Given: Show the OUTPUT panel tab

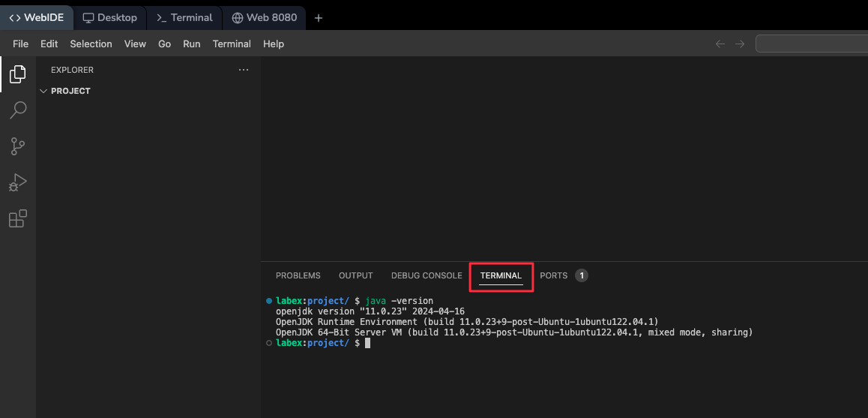Looking at the screenshot, I should pos(356,275).
